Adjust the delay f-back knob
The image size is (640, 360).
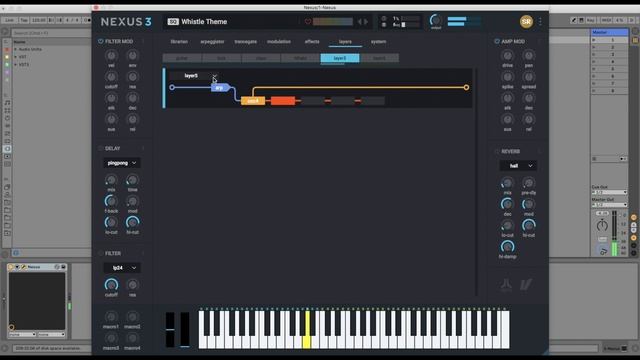[111, 201]
